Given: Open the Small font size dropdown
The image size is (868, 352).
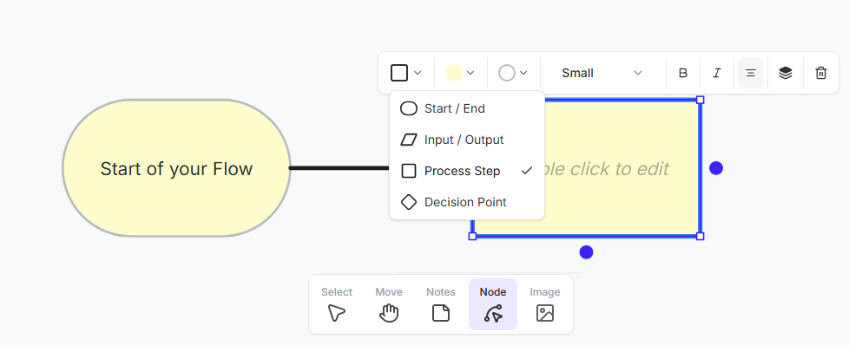Looking at the screenshot, I should (x=602, y=73).
